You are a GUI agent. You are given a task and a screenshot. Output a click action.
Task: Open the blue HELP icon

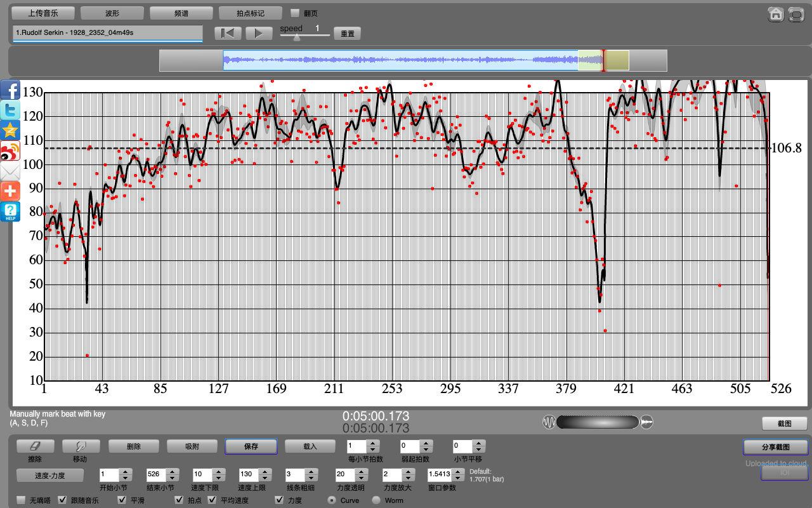point(10,211)
